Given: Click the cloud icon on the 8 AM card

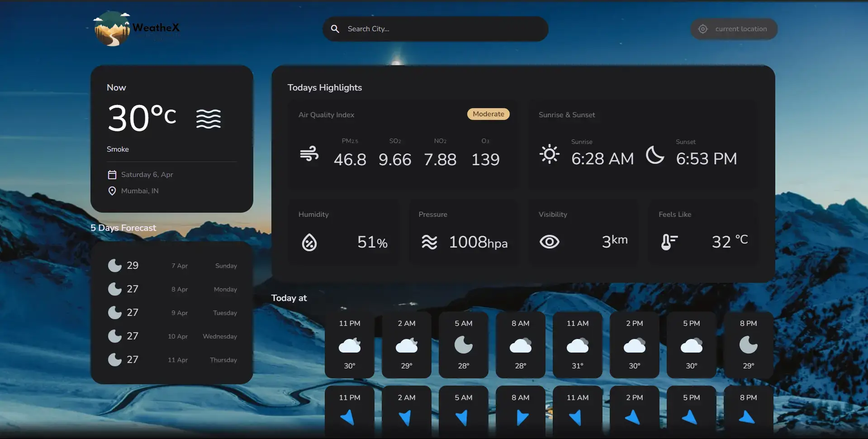Looking at the screenshot, I should click(x=520, y=345).
